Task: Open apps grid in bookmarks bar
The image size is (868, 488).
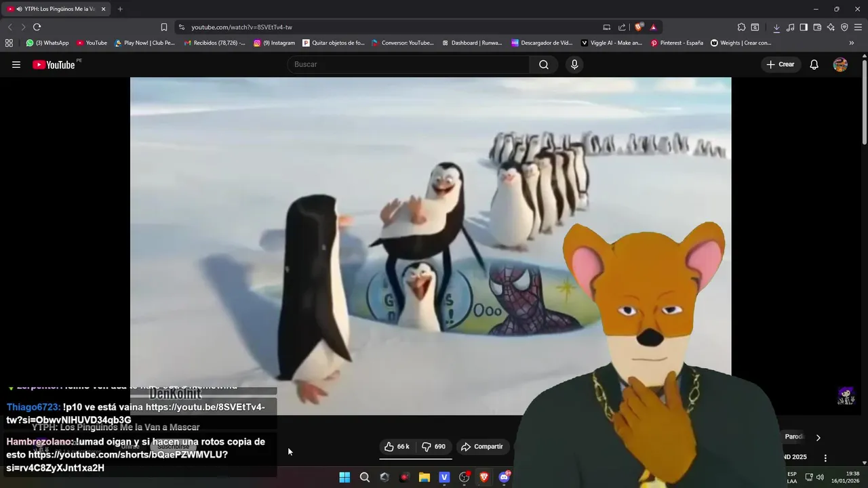Action: [9, 43]
